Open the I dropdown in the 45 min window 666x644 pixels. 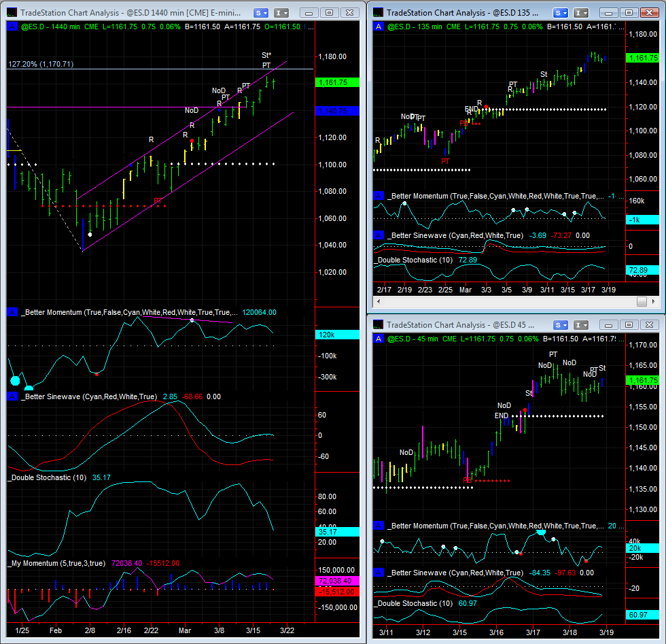point(582,325)
